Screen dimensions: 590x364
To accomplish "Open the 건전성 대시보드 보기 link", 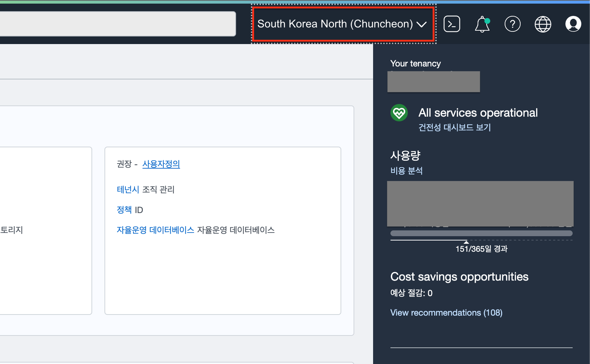I will [454, 127].
